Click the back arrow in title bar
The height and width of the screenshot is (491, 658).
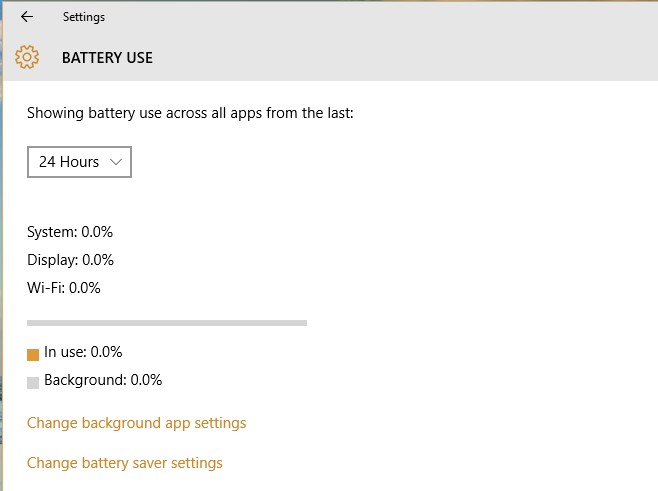click(26, 17)
